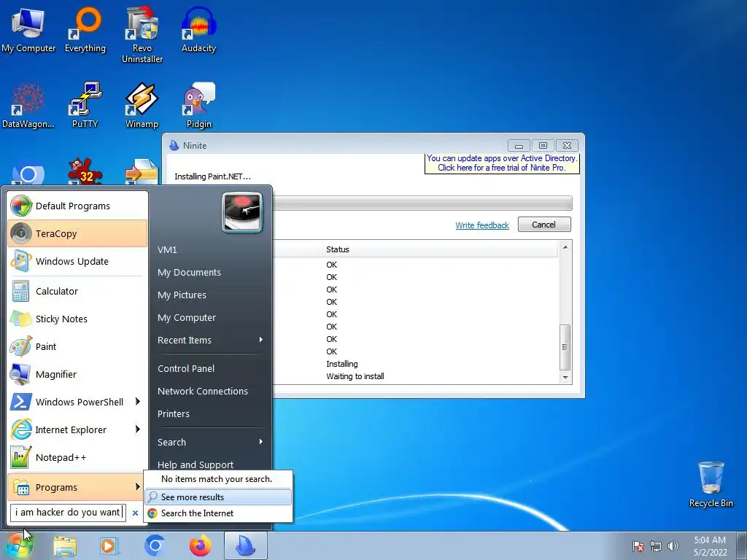Open Printers from Start menu
This screenshot has height=560, width=747.
pyautogui.click(x=210, y=414)
